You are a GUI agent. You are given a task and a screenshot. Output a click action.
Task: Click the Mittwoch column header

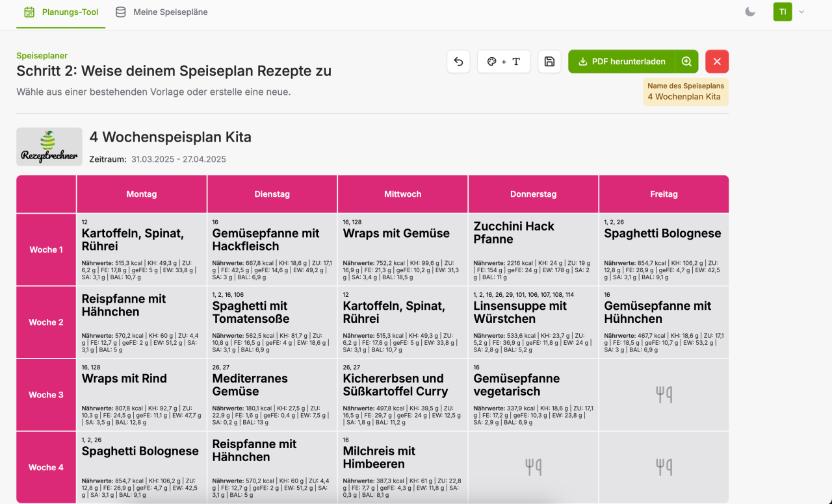[402, 194]
